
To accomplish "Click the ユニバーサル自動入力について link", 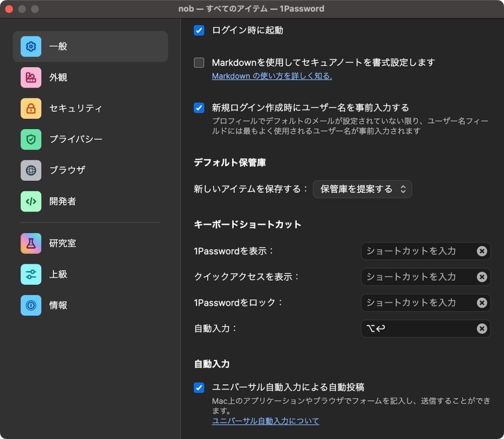I will (x=265, y=421).
